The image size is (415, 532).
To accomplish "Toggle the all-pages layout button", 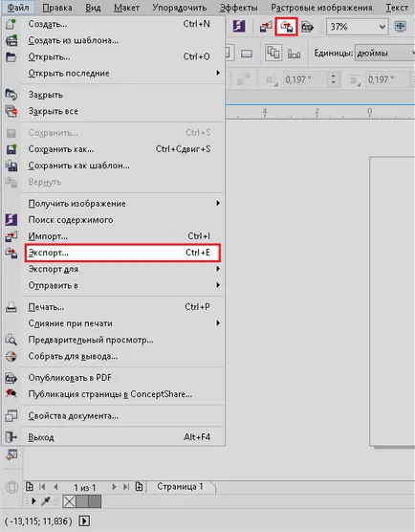I will [x=273, y=53].
